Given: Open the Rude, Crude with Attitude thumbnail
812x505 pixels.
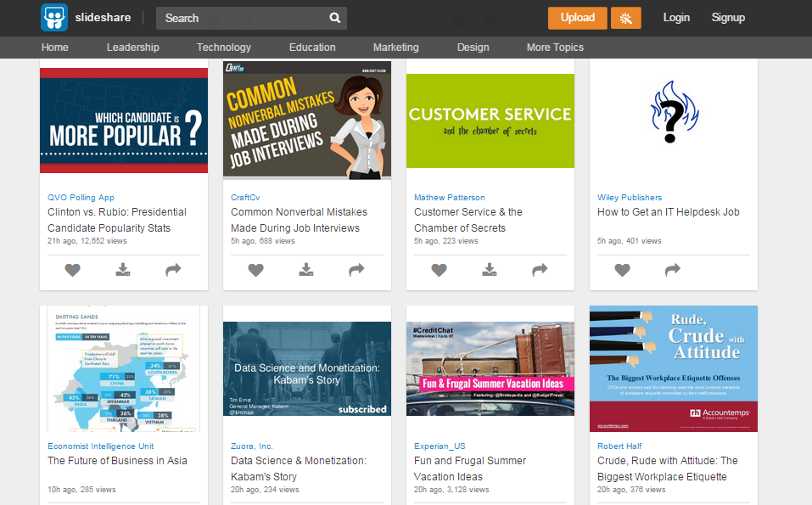Looking at the screenshot, I should click(x=673, y=368).
